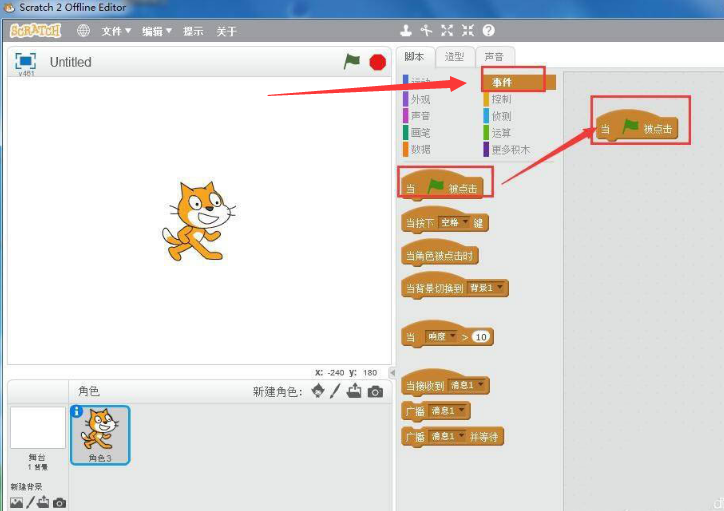The image size is (724, 511).
Task: Click the green flag to start
Action: (x=351, y=61)
